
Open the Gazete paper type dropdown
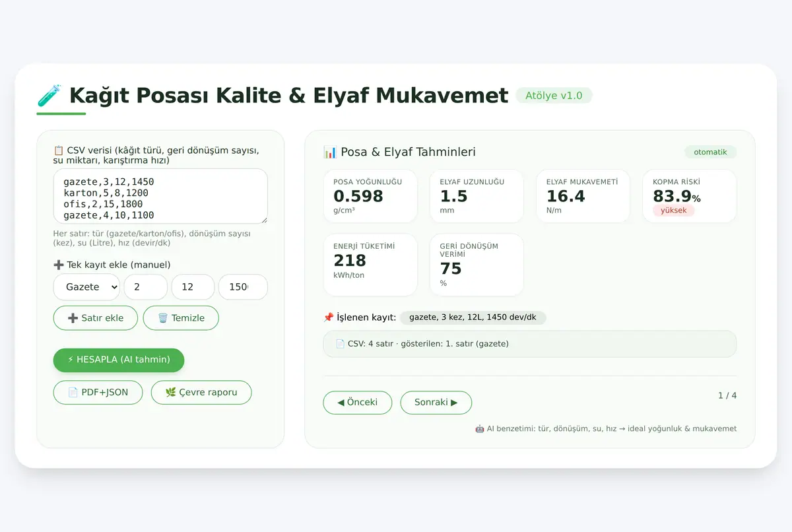tap(87, 287)
